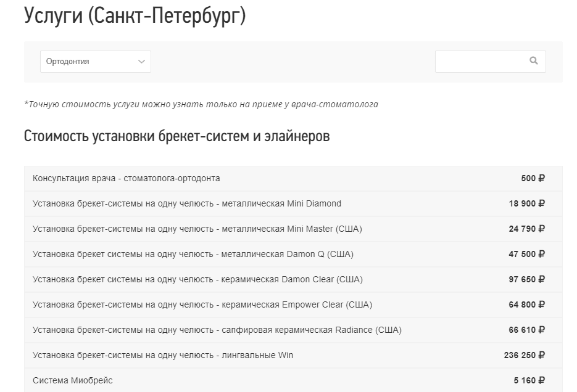
Task: Select the сапфировая керамическая Radiance row
Action: tap(293, 330)
